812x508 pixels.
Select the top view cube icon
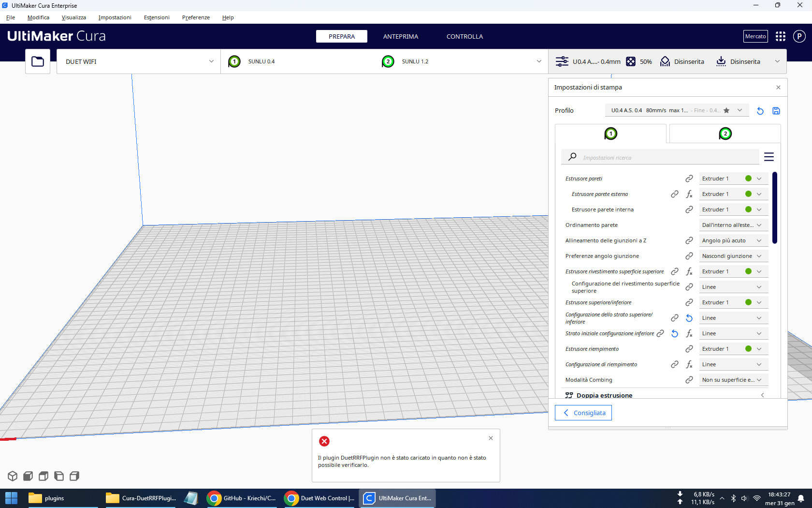(43, 476)
